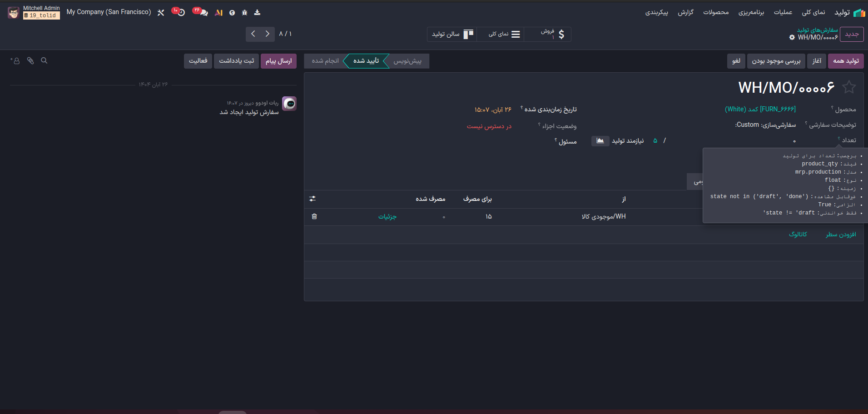Click the paperclip attachments icon in chatter

click(30, 60)
